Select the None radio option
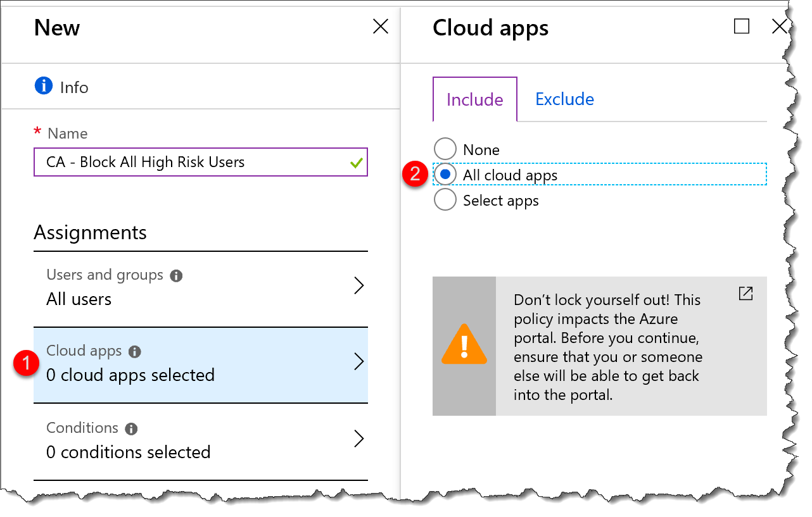This screenshot has width=812, height=517. point(445,149)
